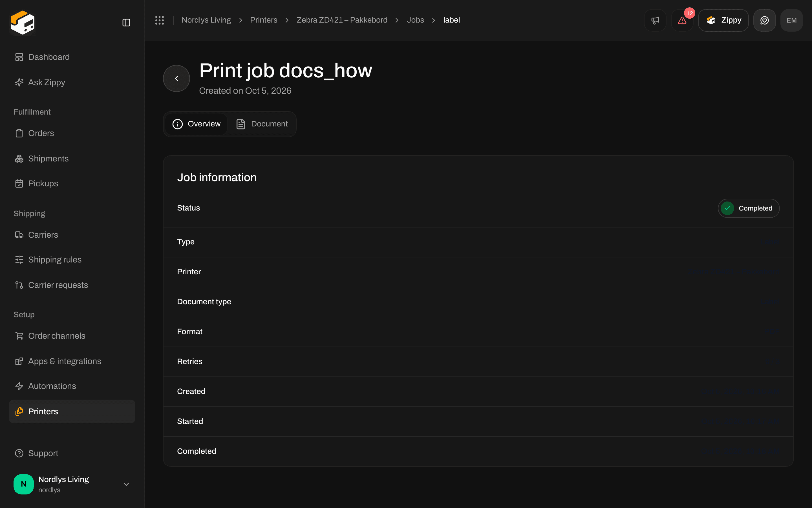Open Shipping rules

click(x=72, y=260)
